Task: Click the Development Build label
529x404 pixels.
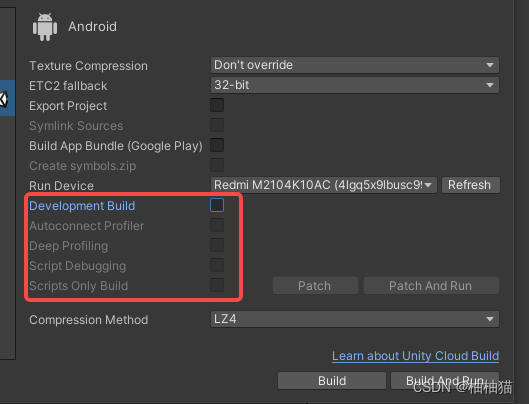Action: click(x=82, y=206)
